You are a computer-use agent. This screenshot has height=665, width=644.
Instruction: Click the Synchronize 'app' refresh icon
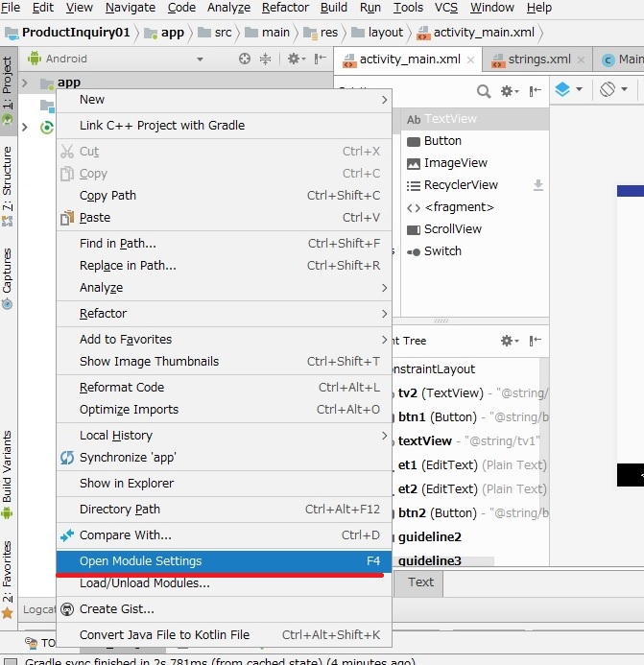click(67, 458)
